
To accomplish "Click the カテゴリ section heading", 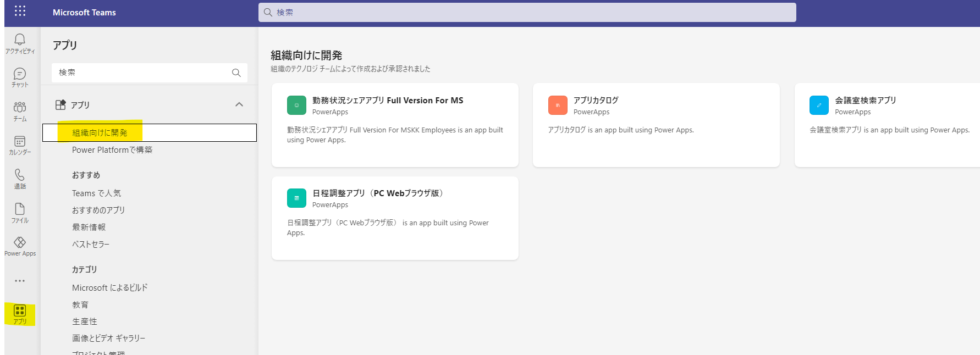I will coord(85,270).
